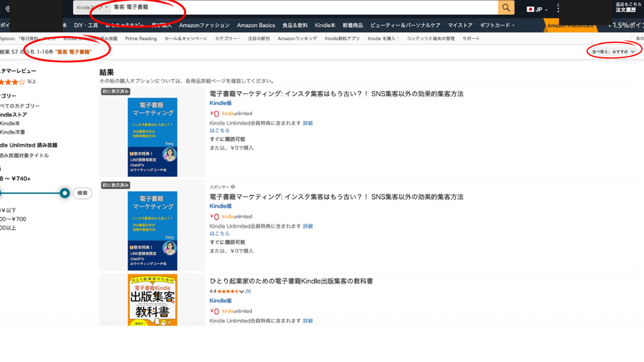Go to Amazonファッション
Viewport: 644px width, 362px height.
tap(204, 25)
